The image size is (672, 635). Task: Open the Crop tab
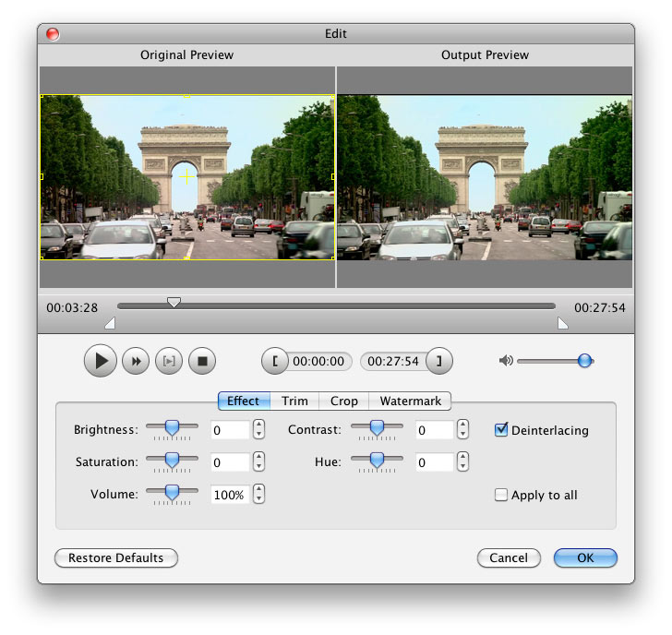point(343,401)
